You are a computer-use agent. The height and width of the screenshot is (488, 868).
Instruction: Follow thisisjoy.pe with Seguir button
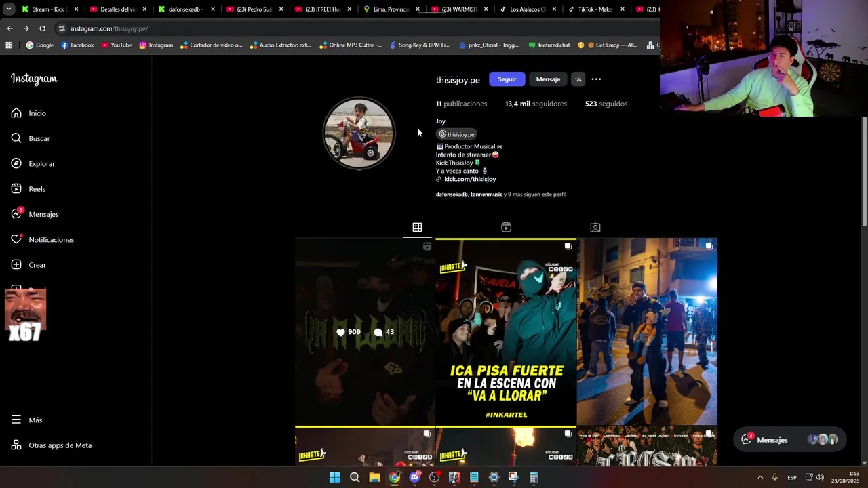[507, 79]
